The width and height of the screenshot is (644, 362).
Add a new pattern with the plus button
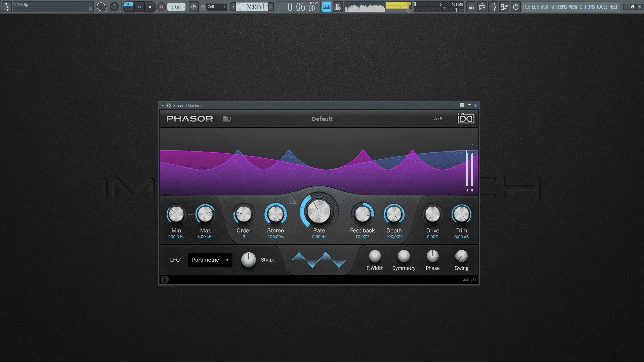(x=271, y=7)
